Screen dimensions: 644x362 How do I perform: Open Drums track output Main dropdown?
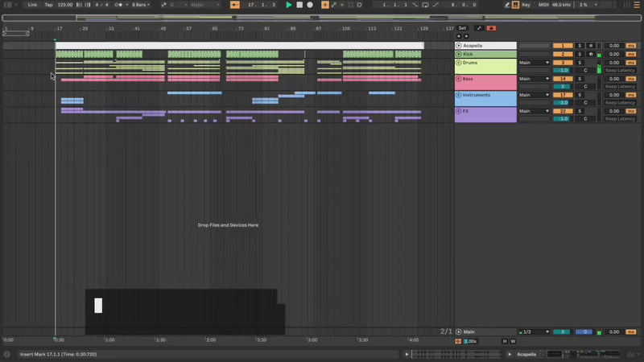534,62
